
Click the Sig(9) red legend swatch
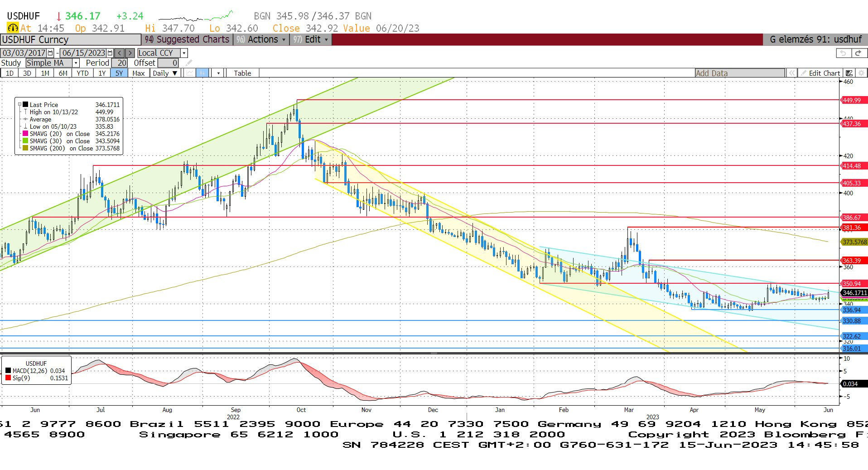[x=8, y=378]
